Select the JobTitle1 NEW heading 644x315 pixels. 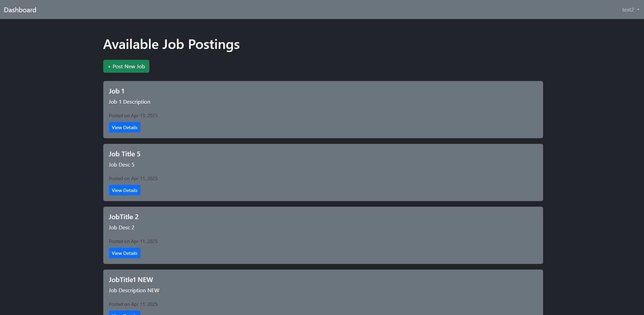(x=131, y=280)
